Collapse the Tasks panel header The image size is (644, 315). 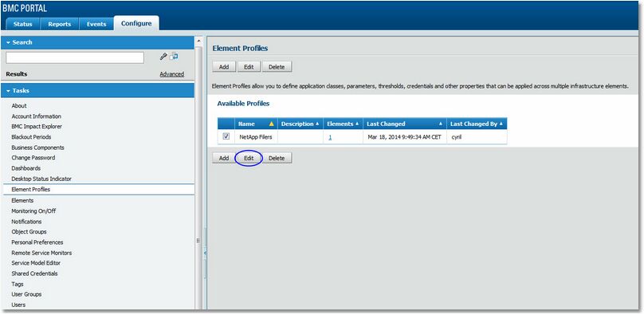[98, 90]
